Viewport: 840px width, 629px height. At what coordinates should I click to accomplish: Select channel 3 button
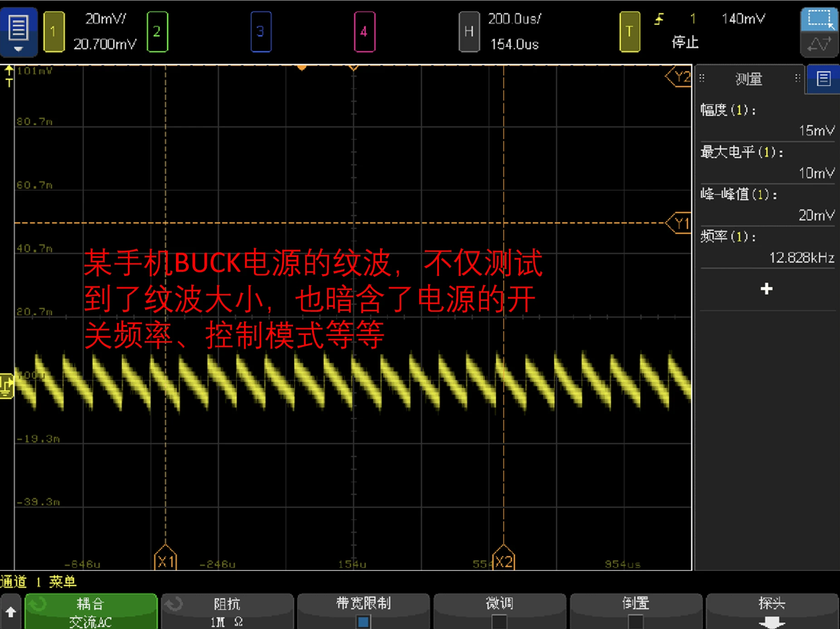tap(260, 31)
